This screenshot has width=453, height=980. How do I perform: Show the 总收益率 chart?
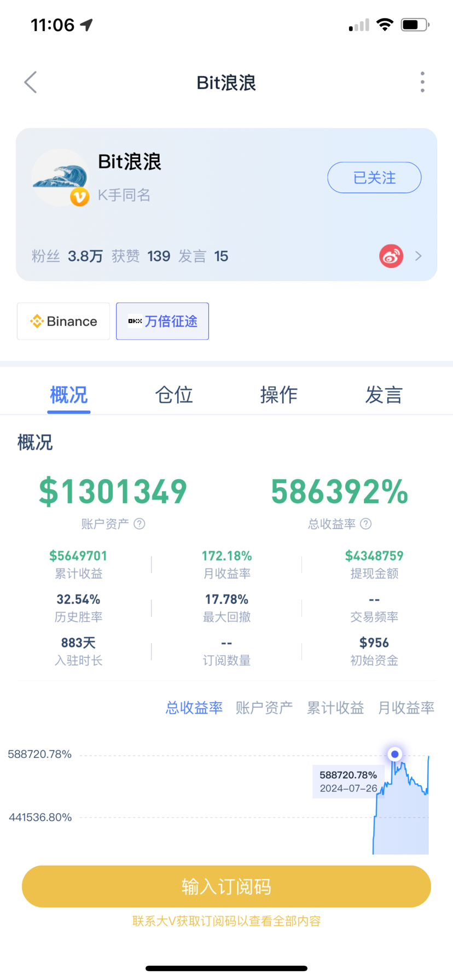[194, 708]
